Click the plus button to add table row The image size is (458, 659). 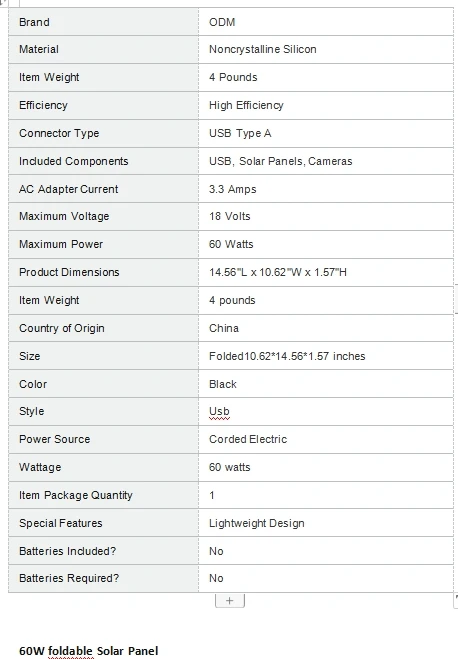coord(229,601)
